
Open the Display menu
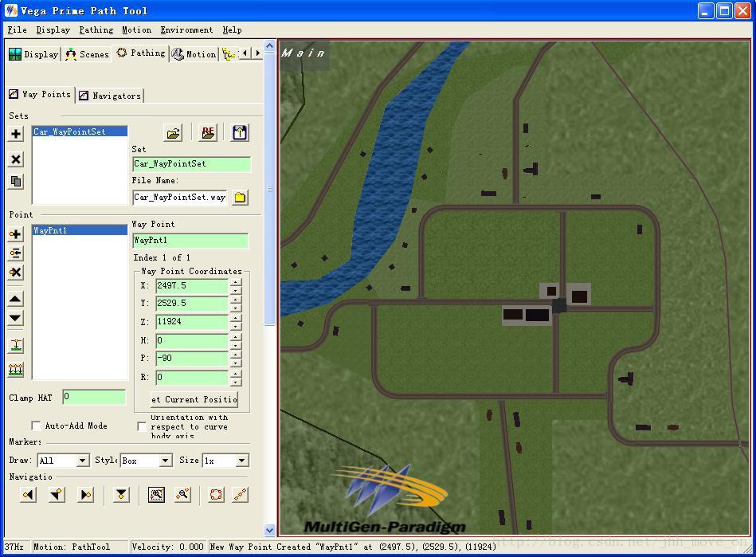coord(53,30)
